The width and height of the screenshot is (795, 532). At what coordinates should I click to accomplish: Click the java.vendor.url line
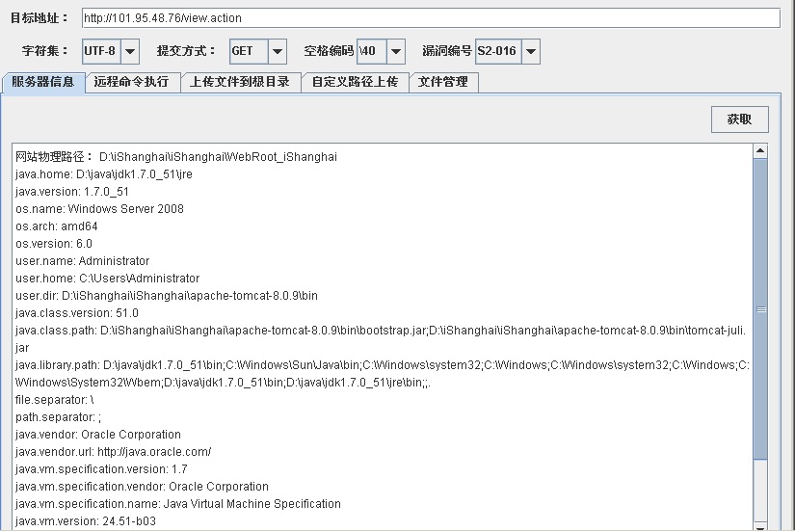tap(113, 452)
